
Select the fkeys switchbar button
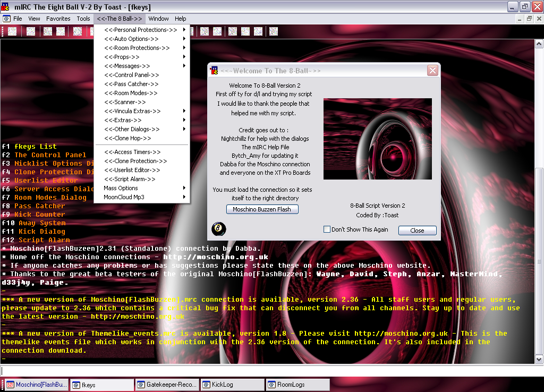[103, 385]
